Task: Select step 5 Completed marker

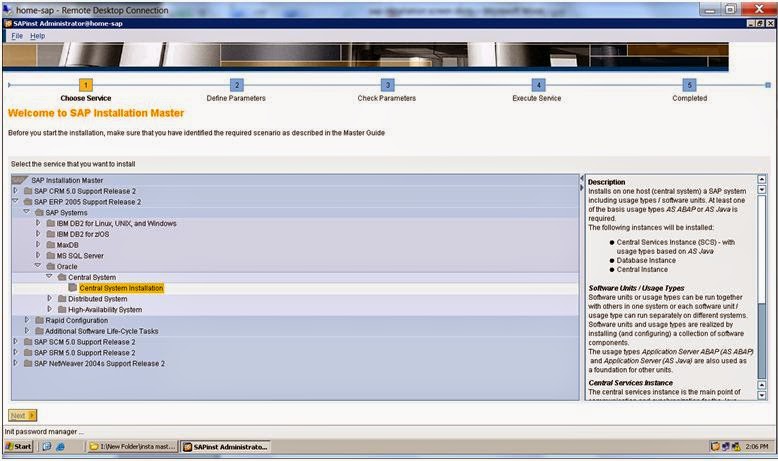Action: (689, 85)
